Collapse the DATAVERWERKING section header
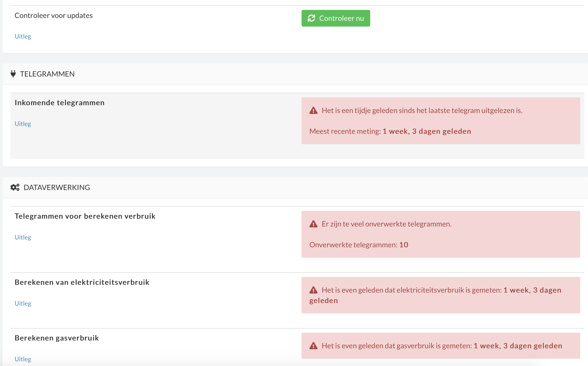 coord(56,187)
